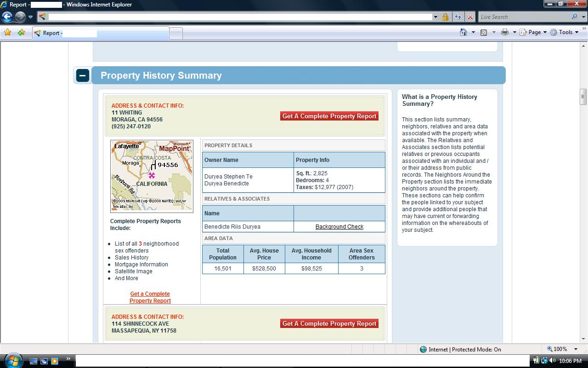588x368 pixels.
Task: Click the scrollbar up arrow
Action: (583, 46)
